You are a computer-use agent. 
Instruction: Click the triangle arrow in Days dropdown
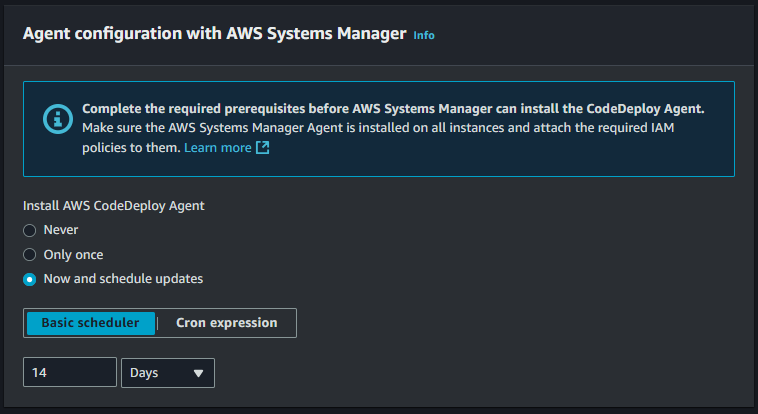pos(198,373)
